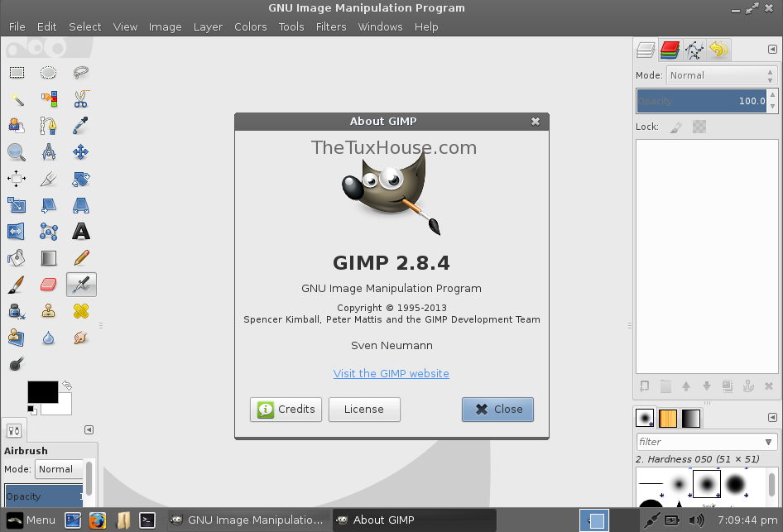Select the Blur/Sharpen droplet tool
Viewport: 783px width, 532px height.
click(49, 338)
